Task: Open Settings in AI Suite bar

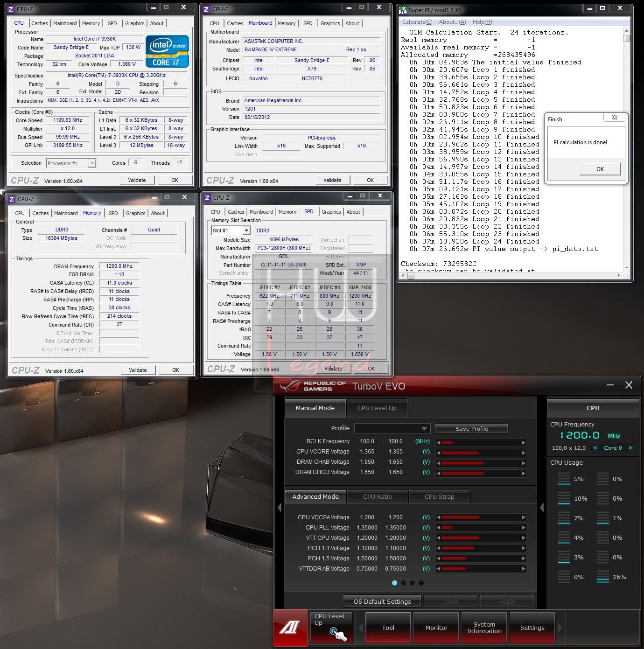Action: click(x=532, y=628)
